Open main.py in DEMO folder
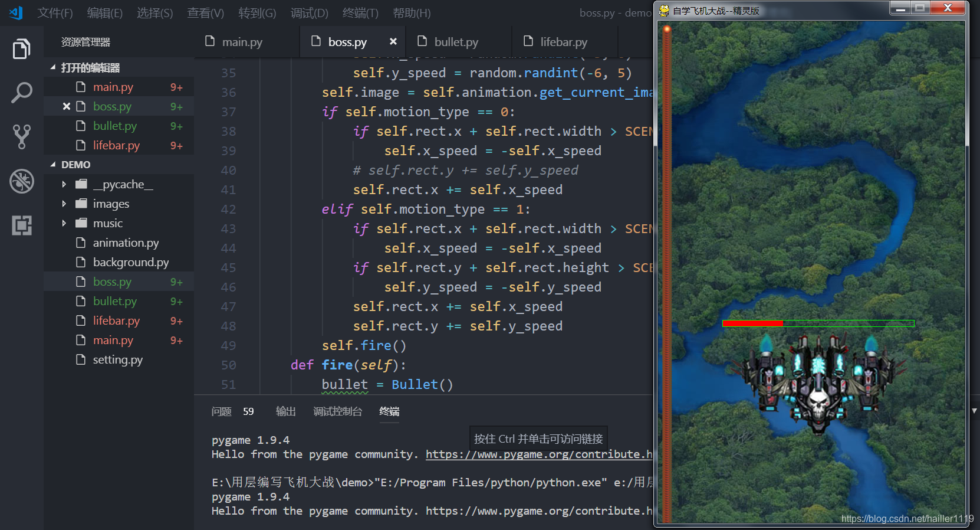 coord(119,340)
